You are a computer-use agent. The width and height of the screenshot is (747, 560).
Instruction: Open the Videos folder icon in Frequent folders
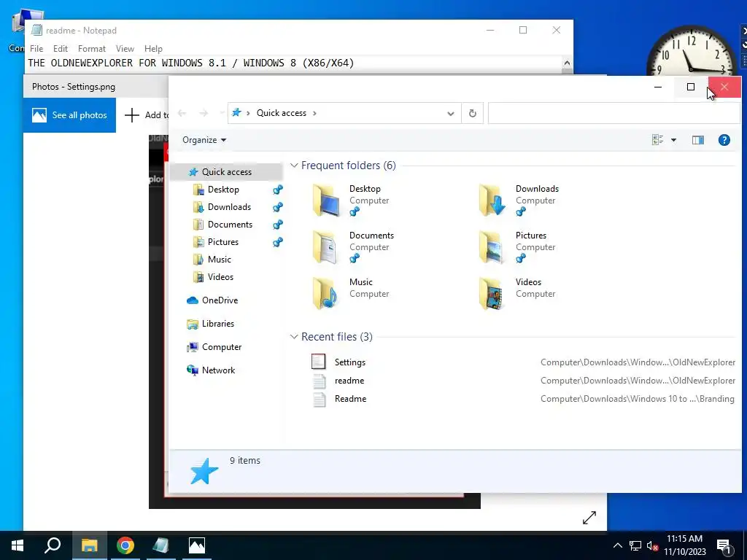pos(492,294)
